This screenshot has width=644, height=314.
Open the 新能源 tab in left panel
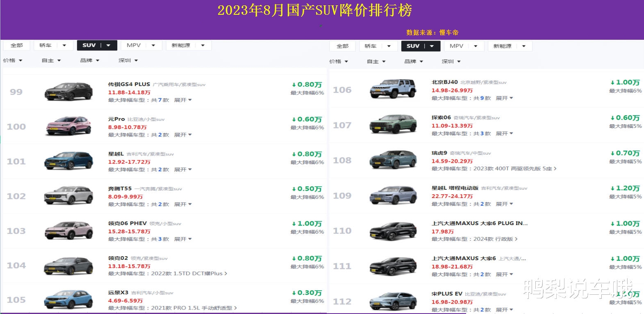(x=189, y=46)
